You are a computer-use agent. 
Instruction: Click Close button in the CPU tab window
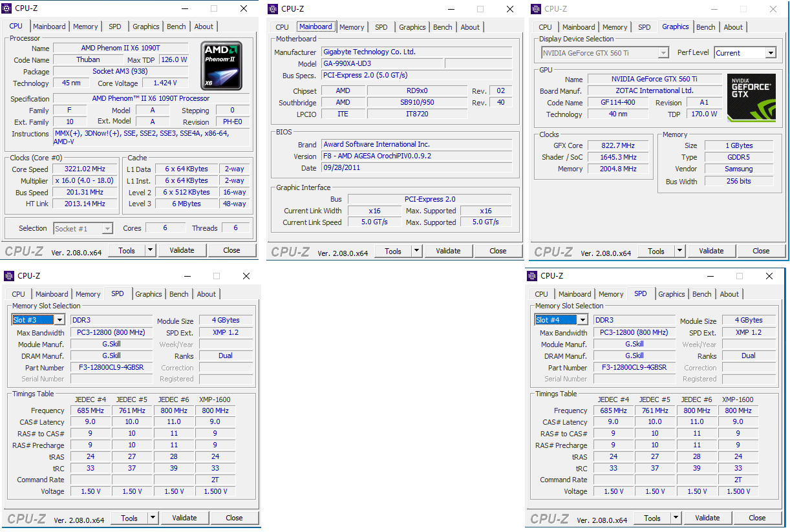pyautogui.click(x=231, y=251)
